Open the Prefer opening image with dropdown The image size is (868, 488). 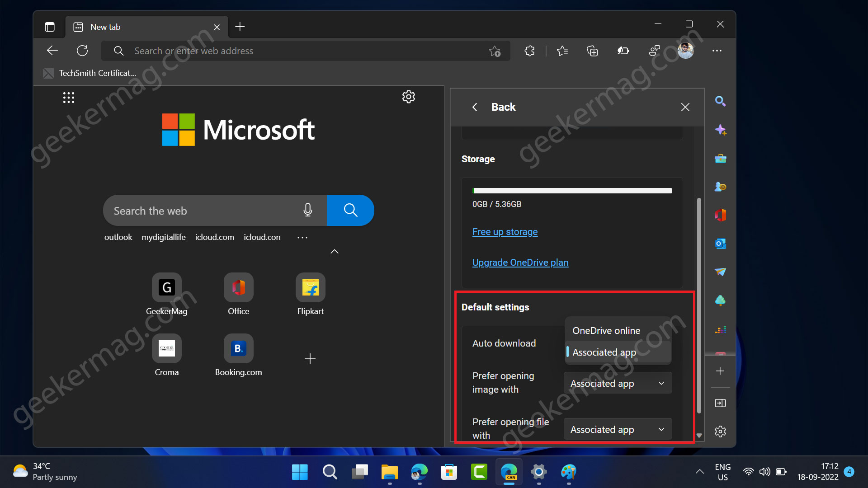pyautogui.click(x=617, y=383)
